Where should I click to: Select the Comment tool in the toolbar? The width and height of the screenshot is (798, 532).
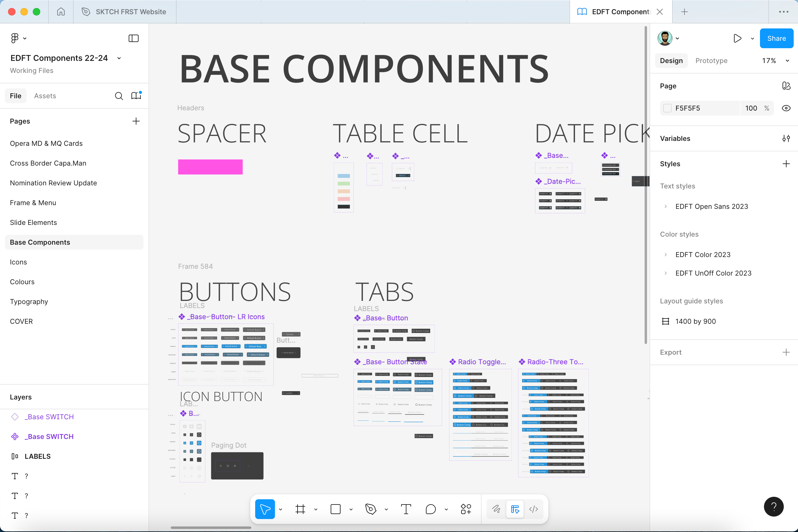click(431, 509)
